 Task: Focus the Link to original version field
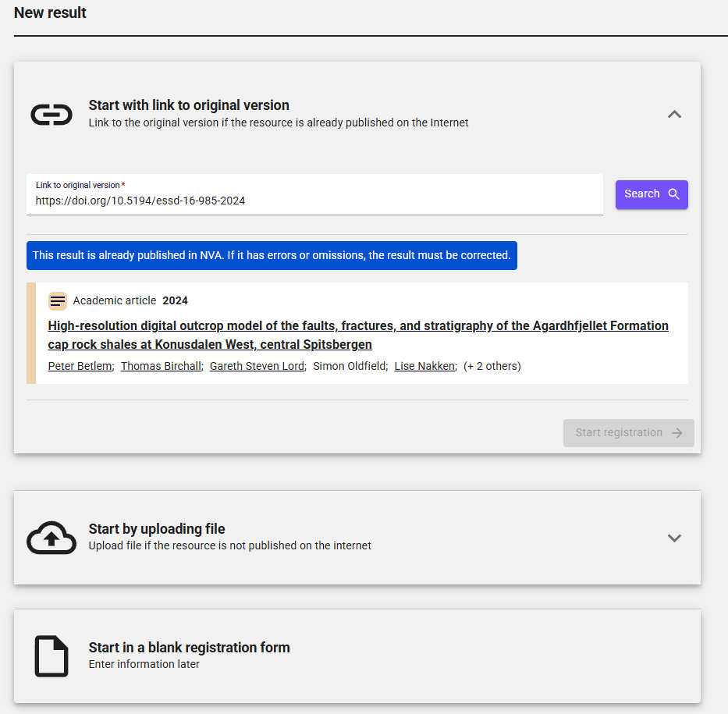(314, 201)
